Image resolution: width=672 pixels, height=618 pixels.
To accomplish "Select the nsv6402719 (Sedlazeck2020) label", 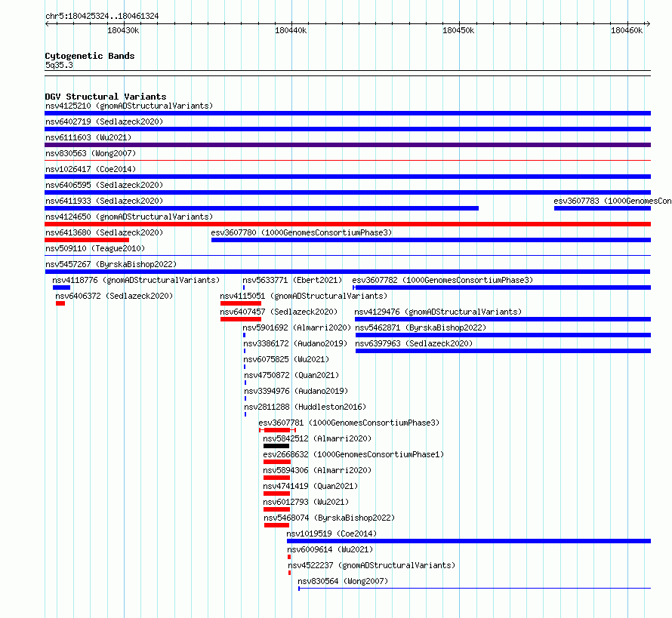I will click(104, 121).
